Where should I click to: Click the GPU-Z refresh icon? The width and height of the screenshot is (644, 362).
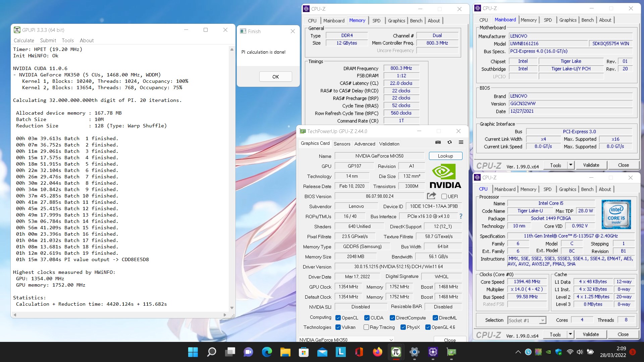449,142
